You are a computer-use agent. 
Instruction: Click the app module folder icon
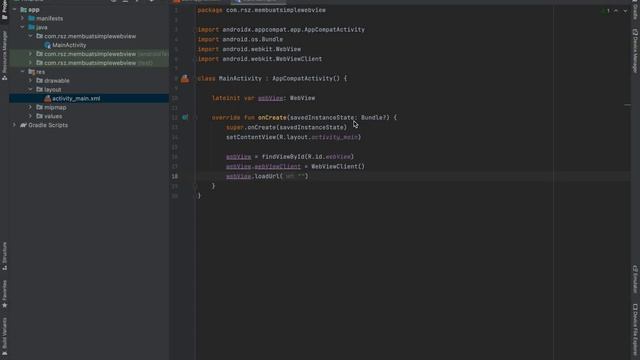(24, 9)
